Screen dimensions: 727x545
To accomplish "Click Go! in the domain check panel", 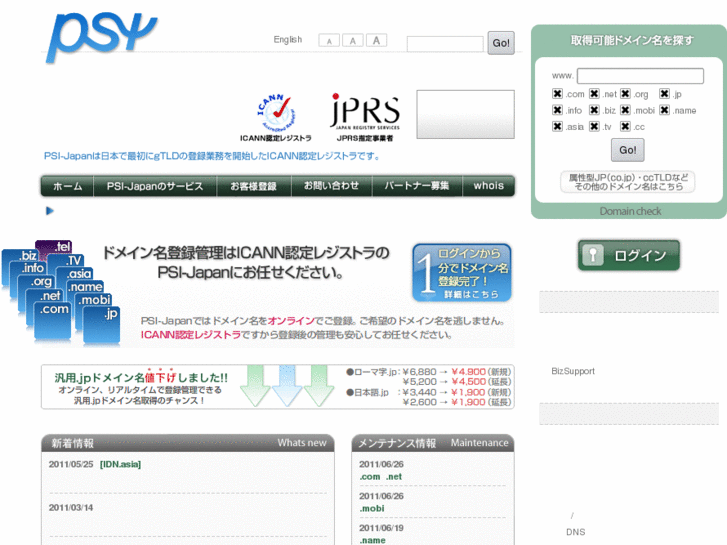I will pos(627,150).
